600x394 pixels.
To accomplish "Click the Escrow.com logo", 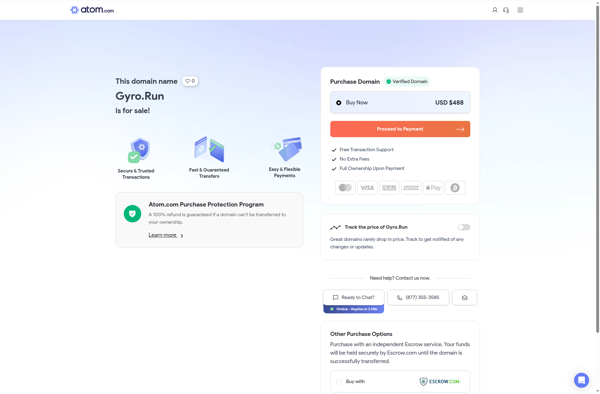I will (x=440, y=381).
